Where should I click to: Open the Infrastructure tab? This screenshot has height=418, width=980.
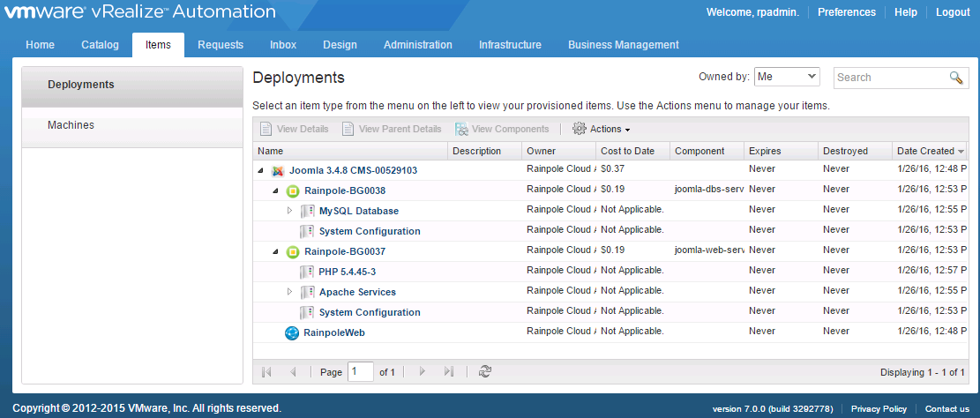[x=510, y=45]
